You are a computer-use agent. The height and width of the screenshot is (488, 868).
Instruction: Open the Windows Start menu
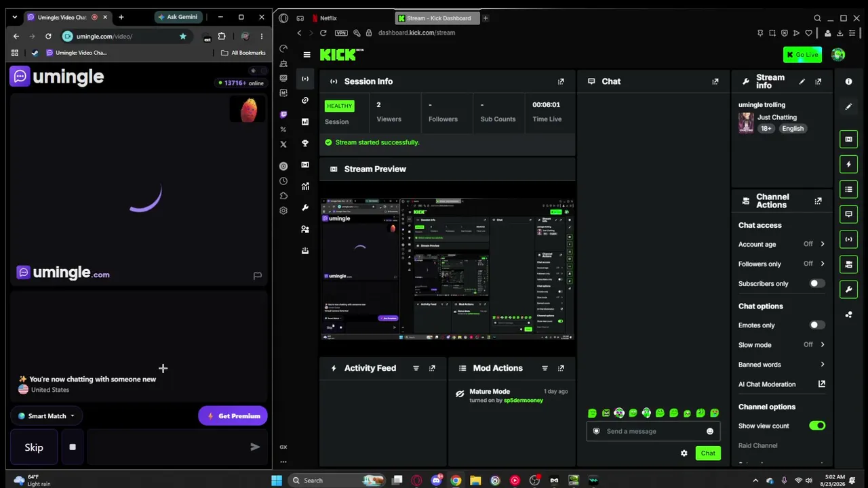(x=277, y=481)
